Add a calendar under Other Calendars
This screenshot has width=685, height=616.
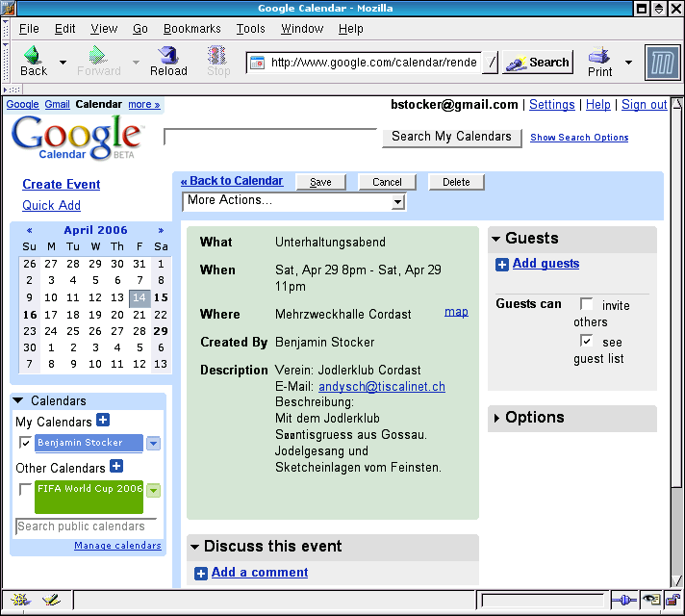(116, 466)
